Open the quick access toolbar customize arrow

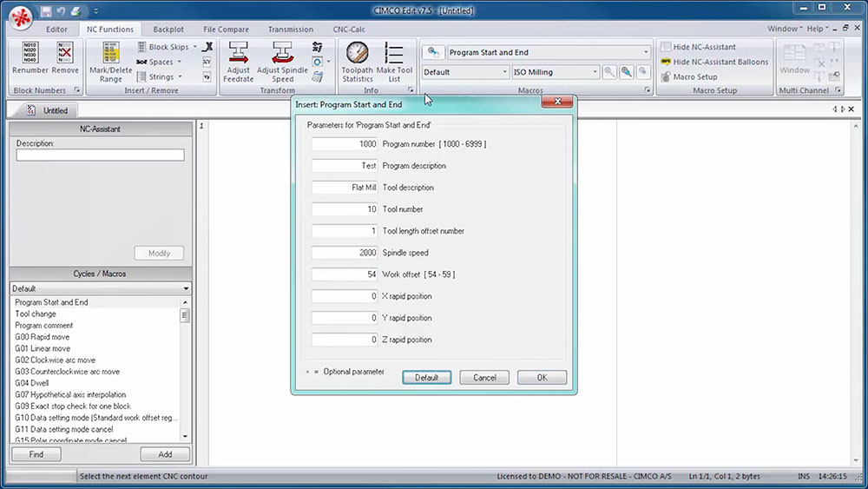tap(95, 11)
